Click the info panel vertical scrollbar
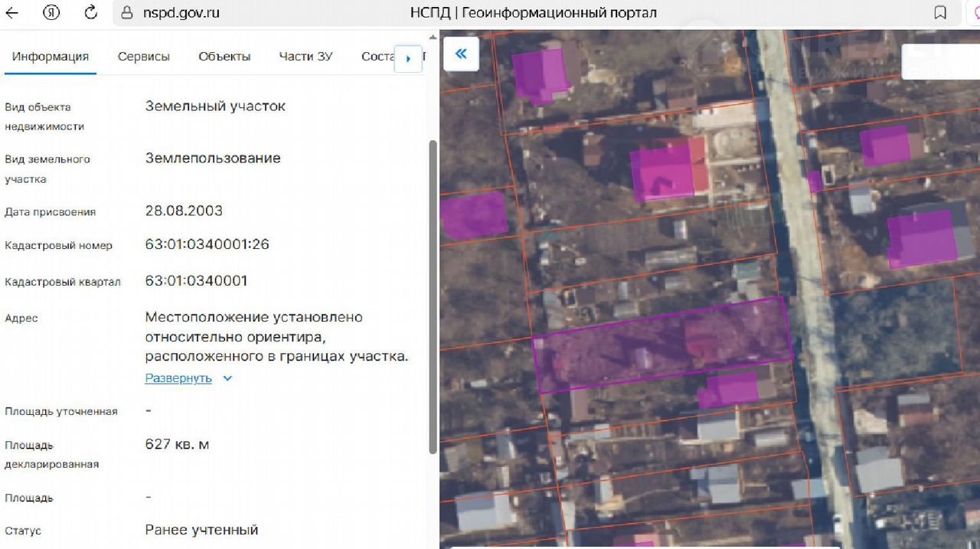Screen dimensions: 980x549 tap(433, 291)
